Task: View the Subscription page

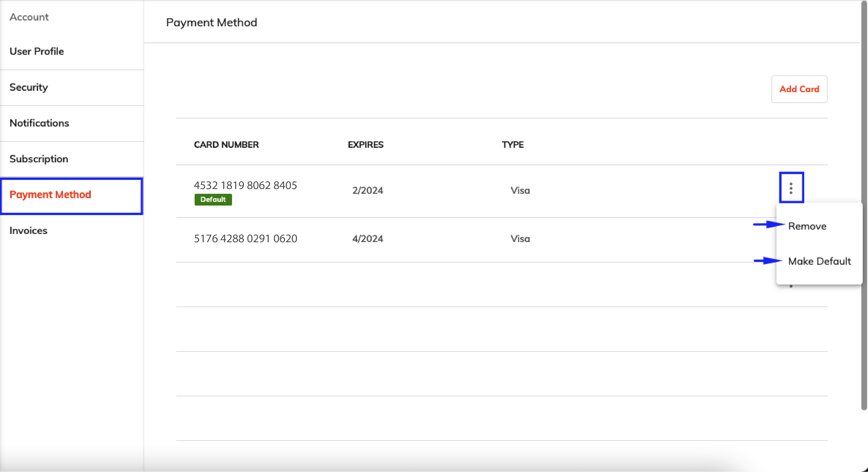Action: tap(39, 159)
